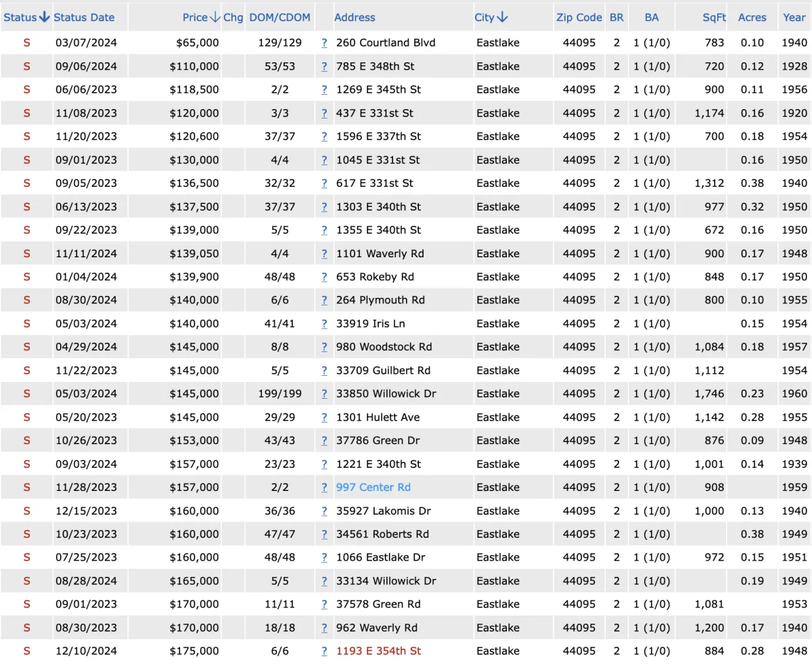Sort by the Address column header
Image resolution: width=812 pixels, height=669 pixels.
click(x=355, y=18)
